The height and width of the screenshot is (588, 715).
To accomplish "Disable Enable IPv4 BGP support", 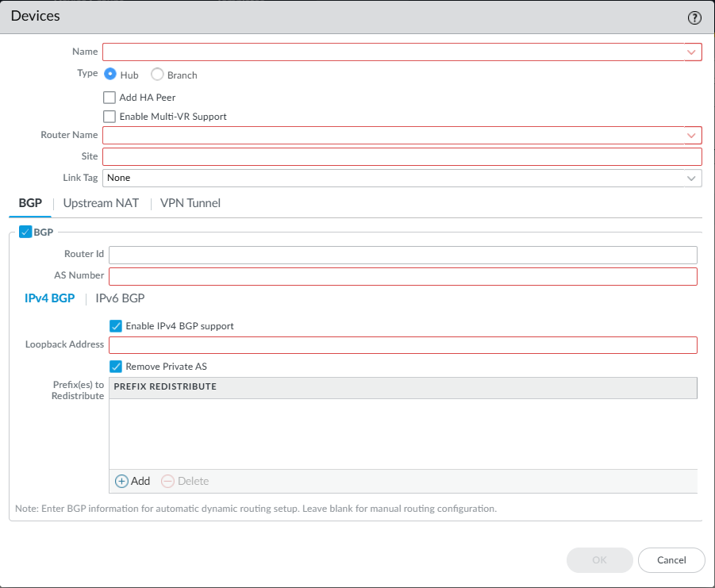I will click(116, 326).
